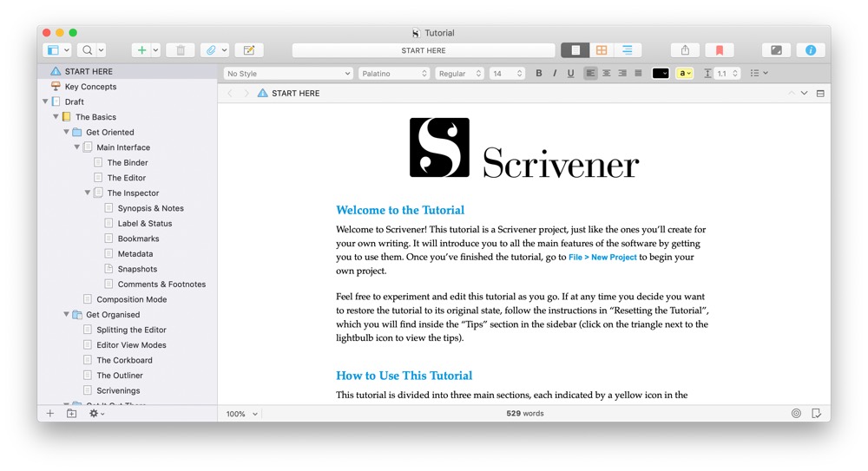The width and height of the screenshot is (868, 471).
Task: Align text right
Action: point(622,73)
